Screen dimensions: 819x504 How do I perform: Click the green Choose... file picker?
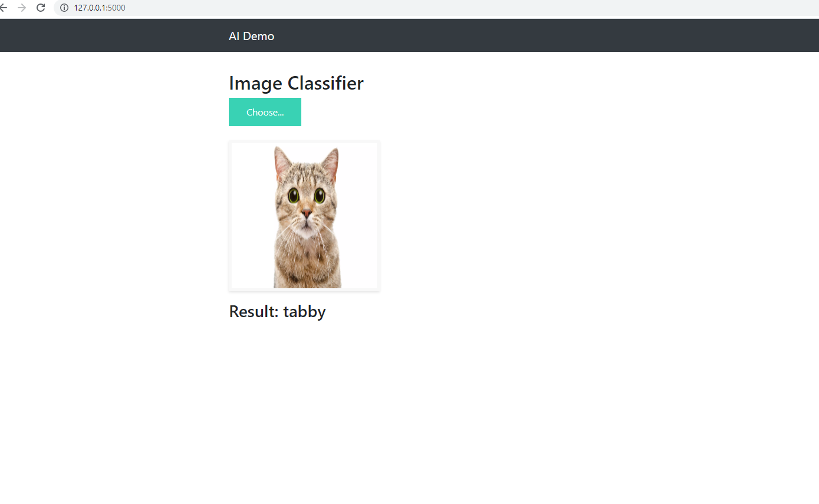point(265,112)
